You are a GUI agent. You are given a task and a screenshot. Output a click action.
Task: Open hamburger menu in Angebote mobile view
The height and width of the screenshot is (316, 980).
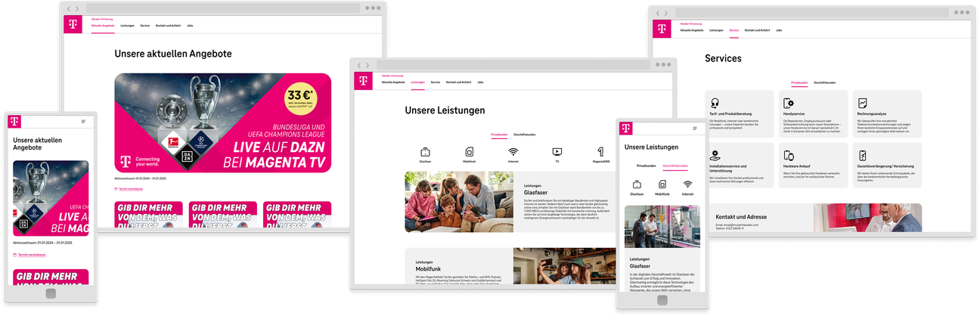point(83,122)
